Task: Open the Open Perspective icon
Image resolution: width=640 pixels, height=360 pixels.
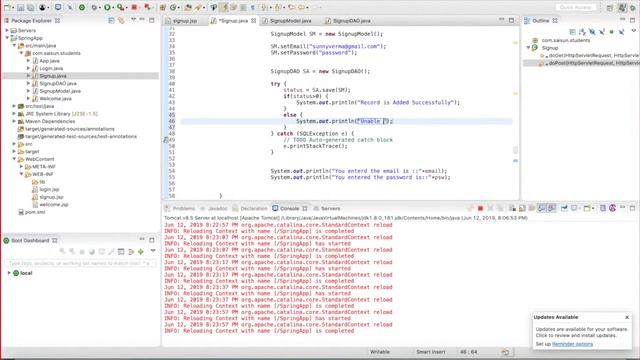Action: click(x=609, y=8)
